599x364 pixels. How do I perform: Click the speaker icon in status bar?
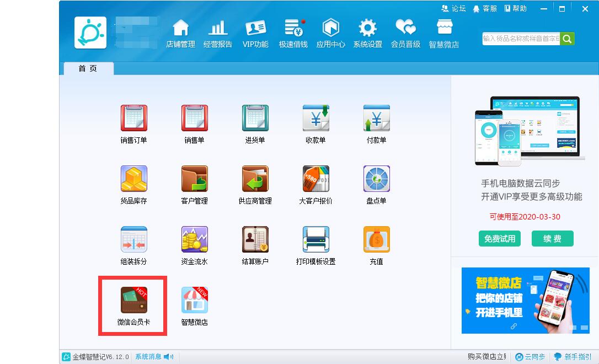tap(168, 357)
